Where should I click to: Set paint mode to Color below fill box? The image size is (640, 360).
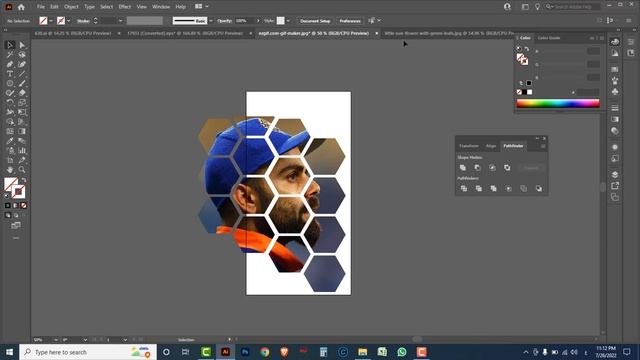click(x=8, y=205)
